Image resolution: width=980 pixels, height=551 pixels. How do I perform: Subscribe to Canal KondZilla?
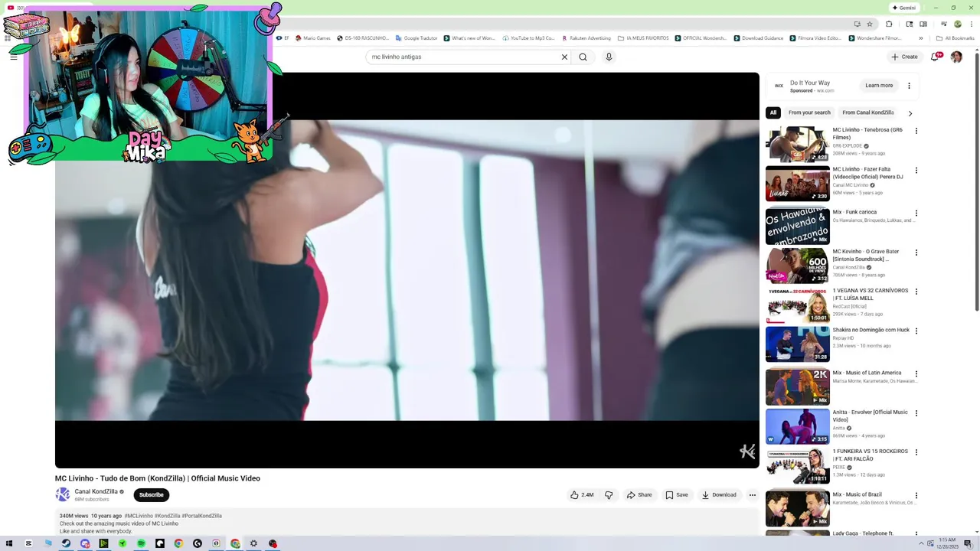point(151,495)
